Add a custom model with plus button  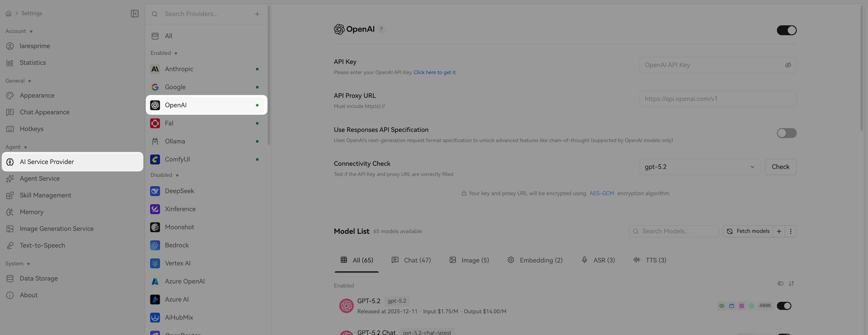coord(779,231)
